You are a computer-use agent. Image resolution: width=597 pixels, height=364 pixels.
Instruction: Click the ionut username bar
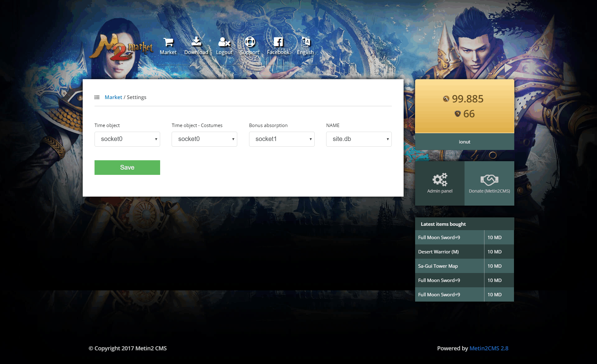click(464, 142)
